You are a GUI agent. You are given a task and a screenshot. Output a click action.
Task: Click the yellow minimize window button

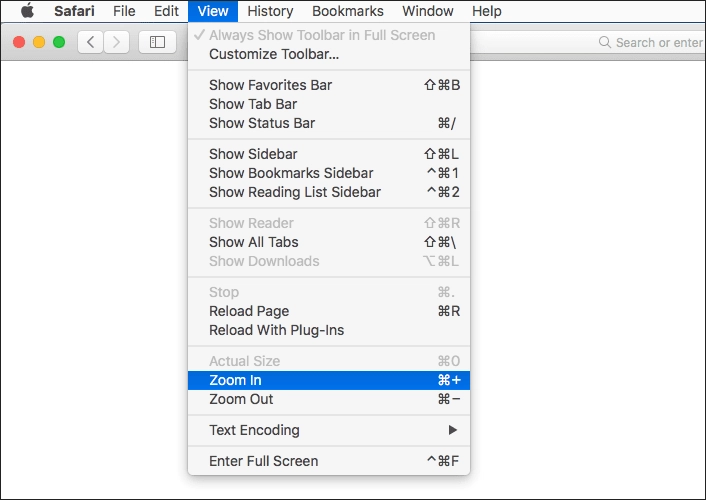pyautogui.click(x=39, y=42)
